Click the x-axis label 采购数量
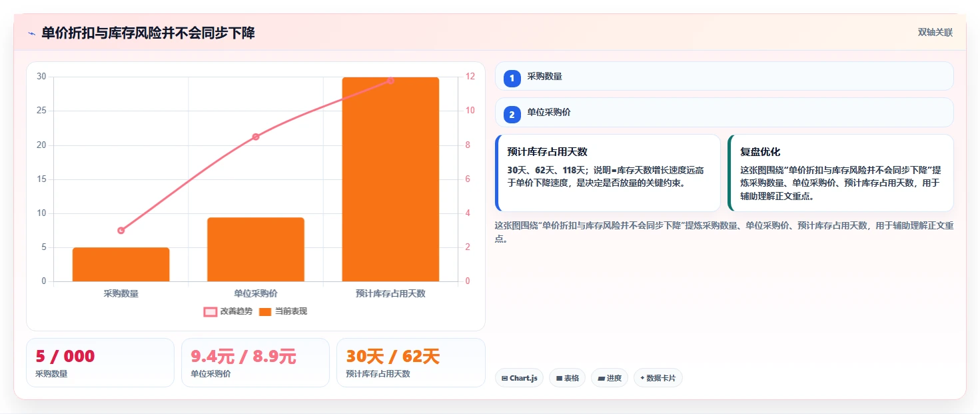The width and height of the screenshot is (980, 414). pyautogui.click(x=121, y=293)
